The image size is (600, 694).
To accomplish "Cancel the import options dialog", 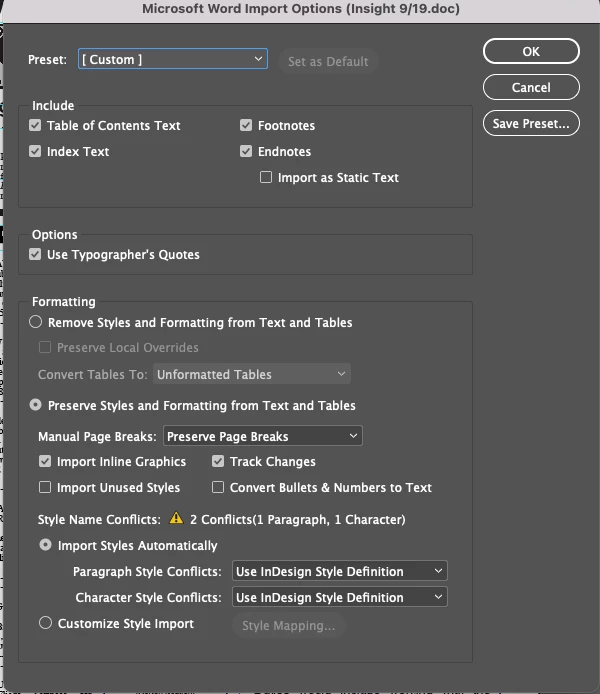I will pos(531,87).
